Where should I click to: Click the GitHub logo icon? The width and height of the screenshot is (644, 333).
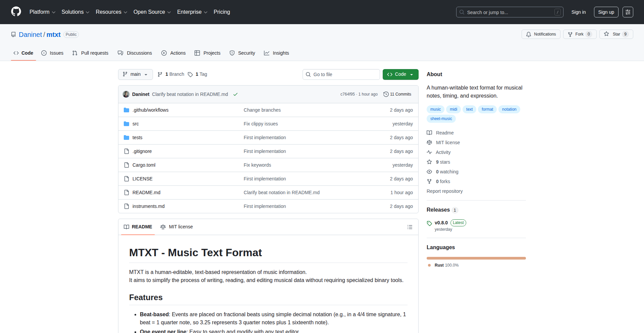pos(16,12)
